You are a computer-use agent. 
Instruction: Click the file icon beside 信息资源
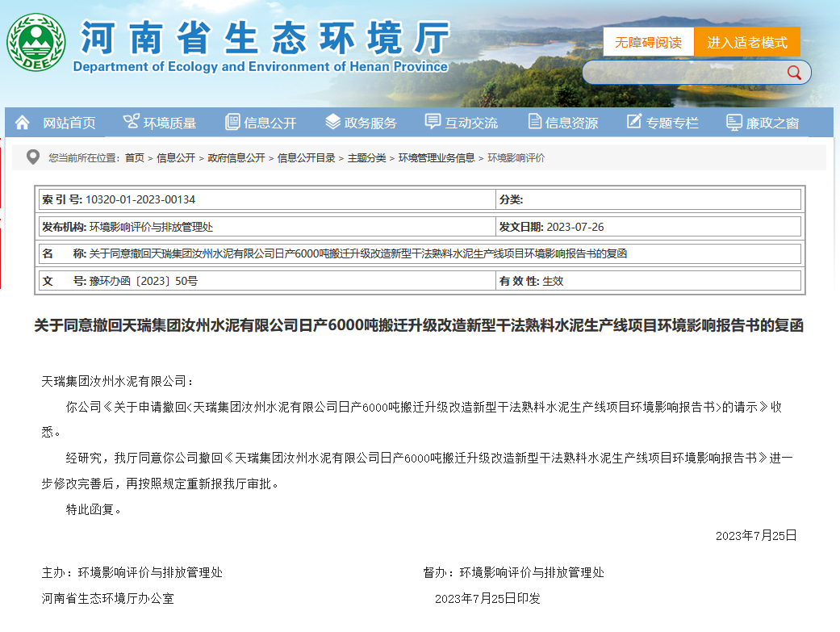534,122
